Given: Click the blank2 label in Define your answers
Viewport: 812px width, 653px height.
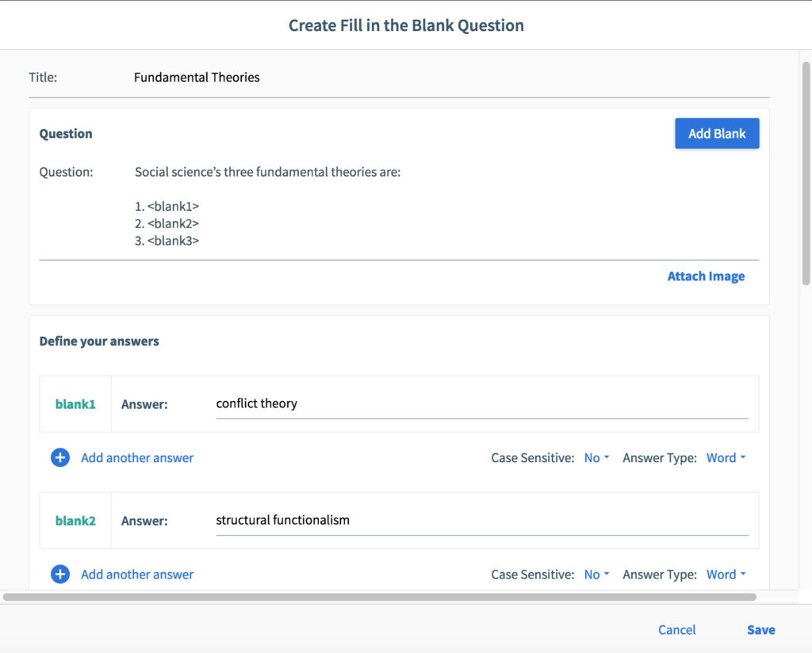Looking at the screenshot, I should click(75, 521).
